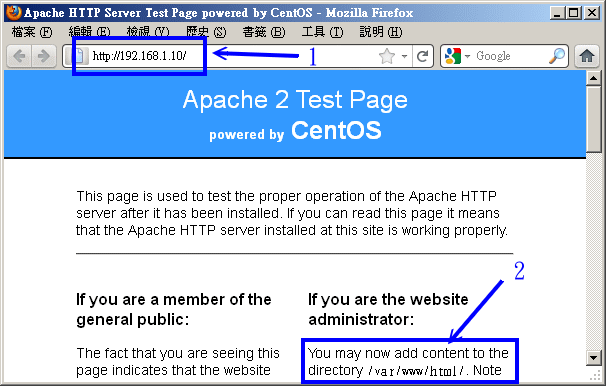The height and width of the screenshot is (386, 606).
Task: Minimize the Firefox window
Action: pos(557,13)
